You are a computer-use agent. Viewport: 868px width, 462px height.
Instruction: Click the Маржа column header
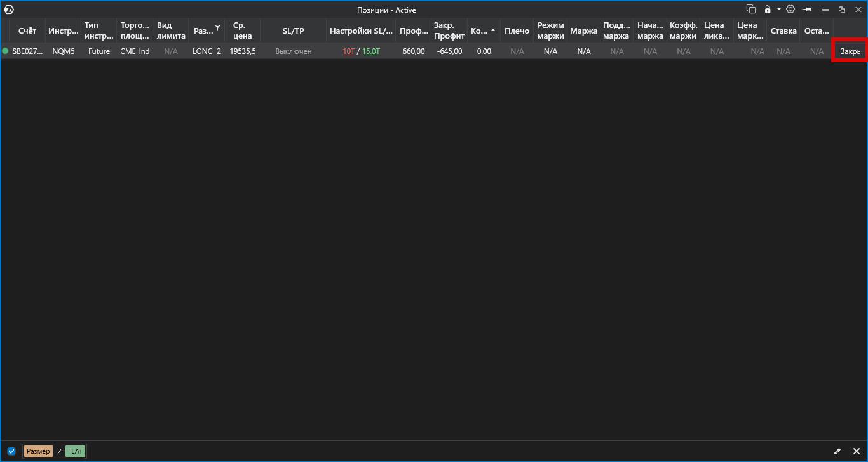[583, 31]
